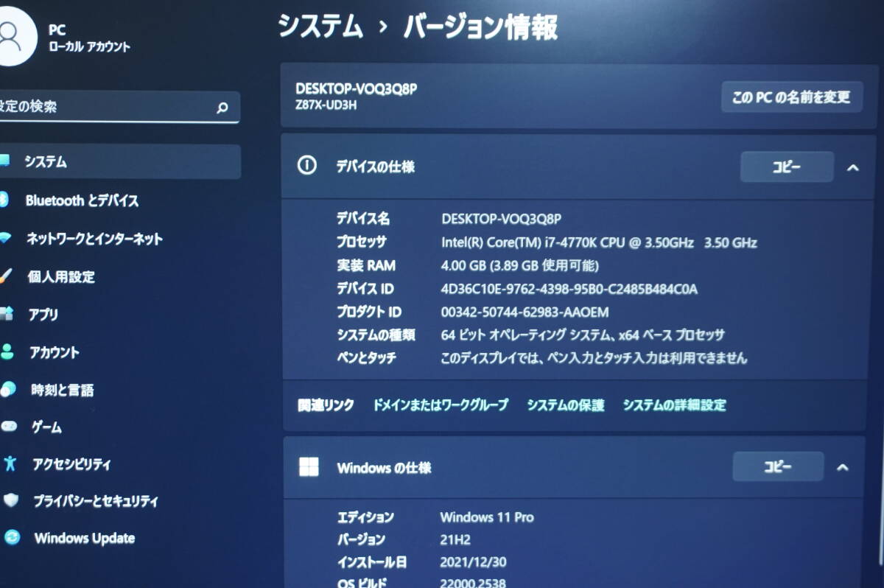Click the 関連リンク label
Image resolution: width=884 pixels, height=588 pixels.
tap(326, 405)
